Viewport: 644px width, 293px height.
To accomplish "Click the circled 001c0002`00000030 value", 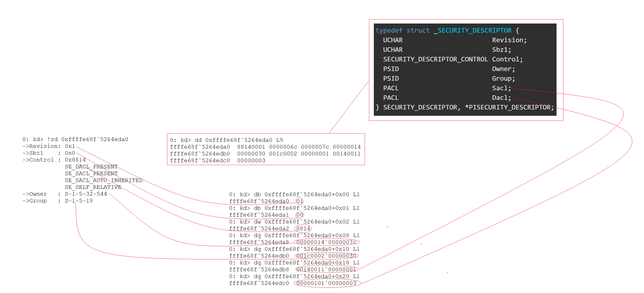I will point(326,256).
